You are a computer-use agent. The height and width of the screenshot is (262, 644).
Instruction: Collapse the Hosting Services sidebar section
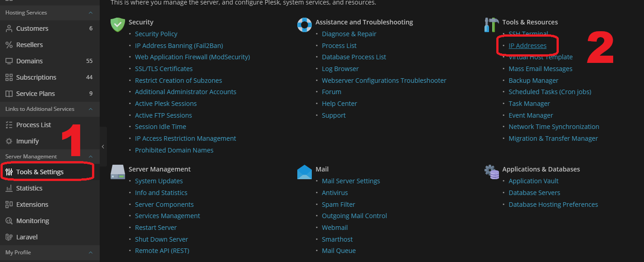point(91,13)
